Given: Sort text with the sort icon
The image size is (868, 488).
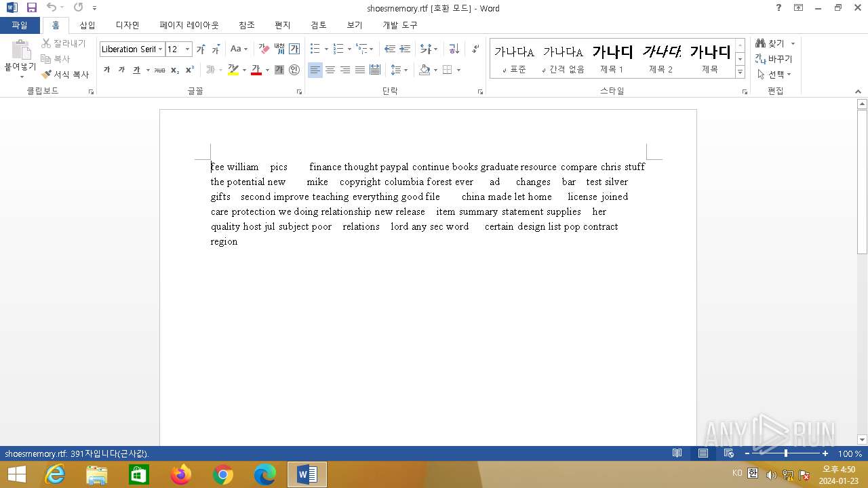Looking at the screenshot, I should [454, 49].
